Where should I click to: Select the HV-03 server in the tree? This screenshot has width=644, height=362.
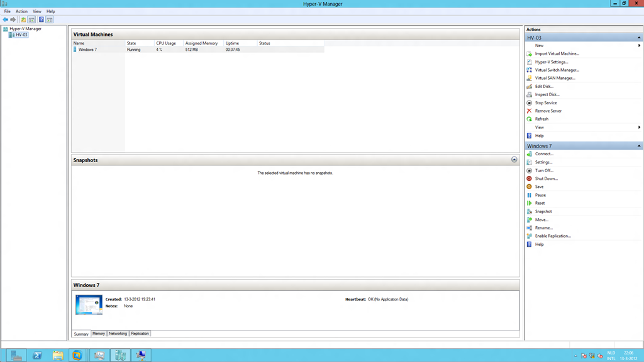tap(22, 35)
